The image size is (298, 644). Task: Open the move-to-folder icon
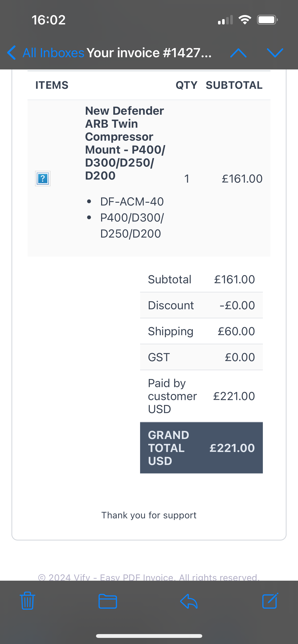[x=108, y=601]
